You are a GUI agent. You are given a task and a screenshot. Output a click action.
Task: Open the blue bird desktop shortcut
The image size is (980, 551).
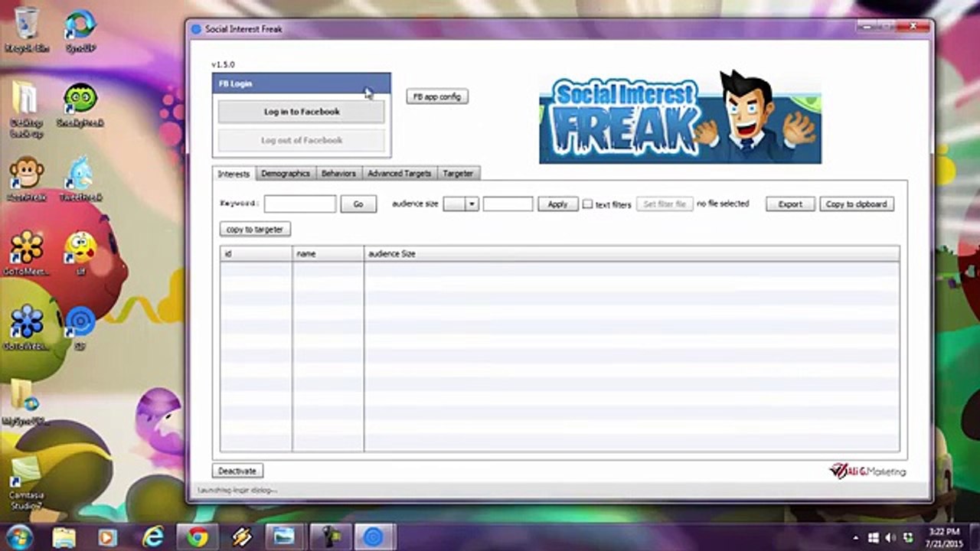coord(80,179)
